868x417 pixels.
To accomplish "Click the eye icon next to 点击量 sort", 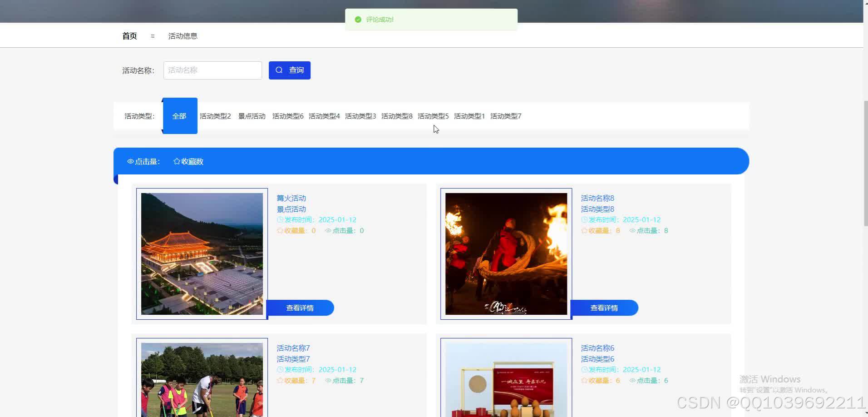I will pyautogui.click(x=130, y=161).
